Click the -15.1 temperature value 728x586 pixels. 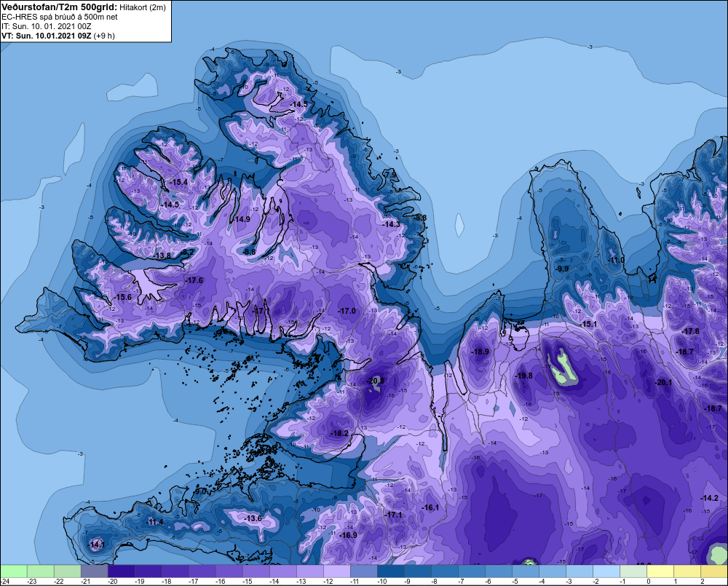coord(589,324)
